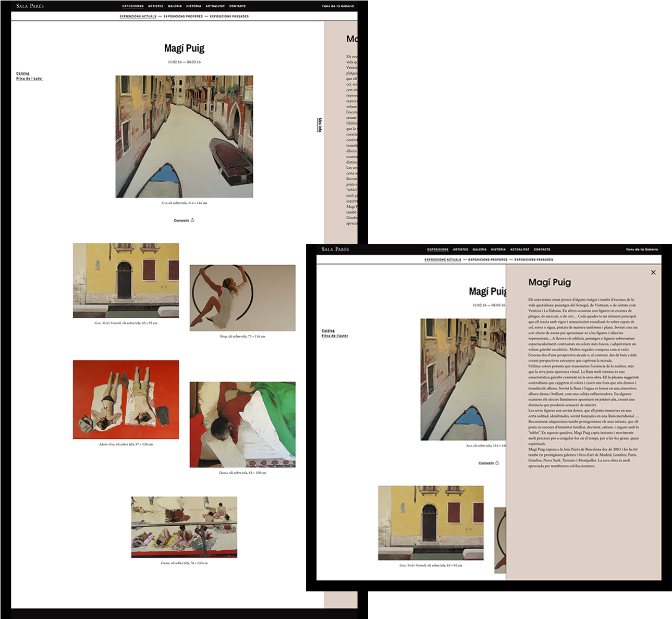Viewport: 672px width, 619px height.
Task: Select Exposicions Properes tab in left window
Action: coord(183,16)
